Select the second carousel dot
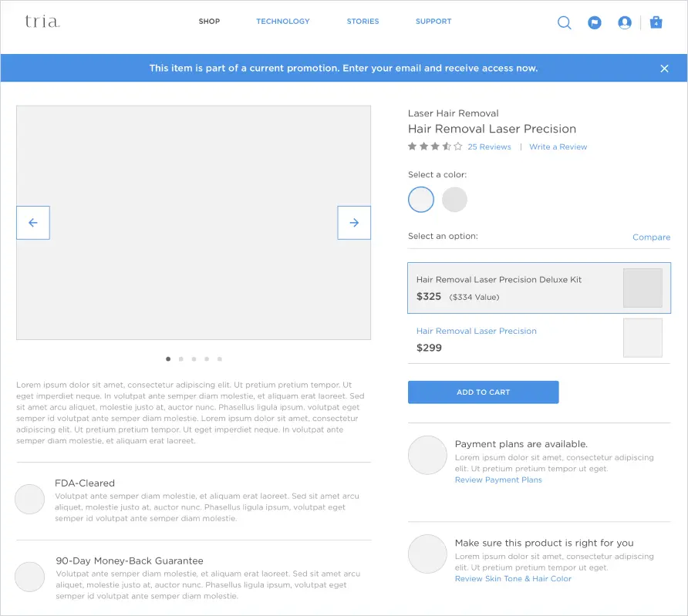688x616 pixels. (x=180, y=359)
